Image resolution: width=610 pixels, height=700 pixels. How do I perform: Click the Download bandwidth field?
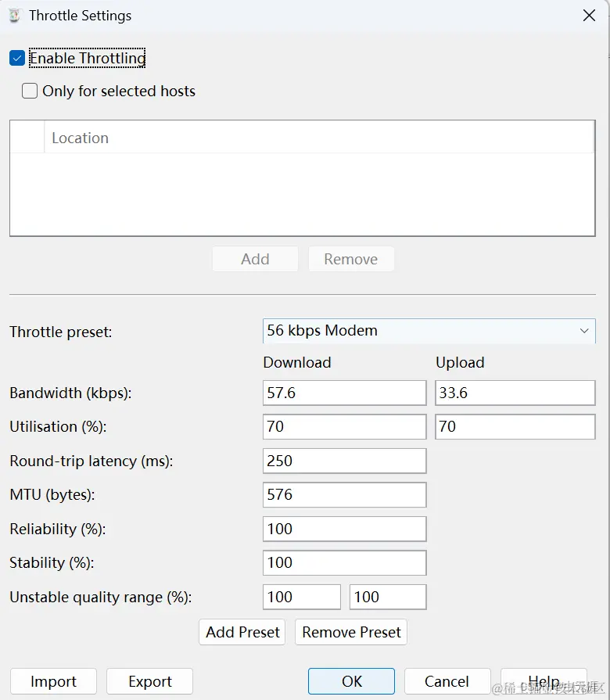[x=344, y=393]
